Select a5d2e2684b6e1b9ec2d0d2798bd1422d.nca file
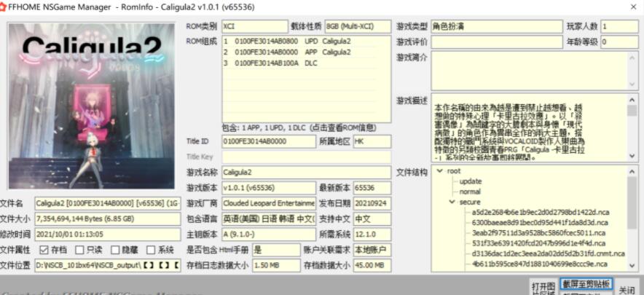The image size is (644, 295). 541,213
